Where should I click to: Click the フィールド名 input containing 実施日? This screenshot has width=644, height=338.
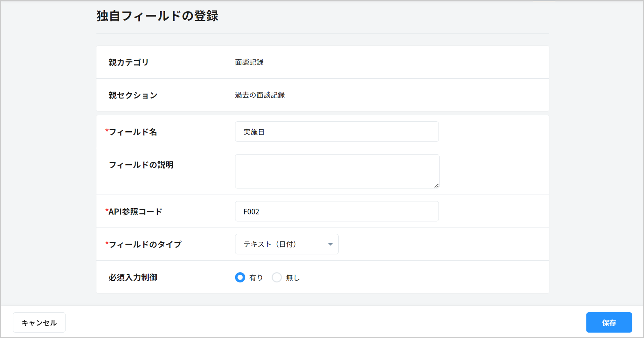click(x=336, y=132)
